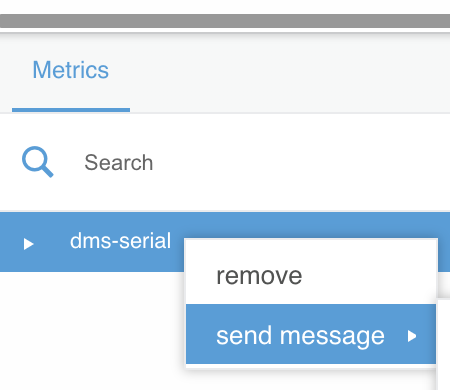Click the blank area below the dms-serial row
450x390 pixels.
pyautogui.click(x=92, y=330)
